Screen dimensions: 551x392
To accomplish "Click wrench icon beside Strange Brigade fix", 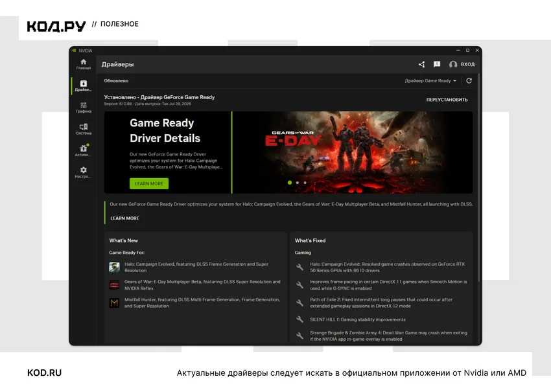I will pyautogui.click(x=299, y=336).
